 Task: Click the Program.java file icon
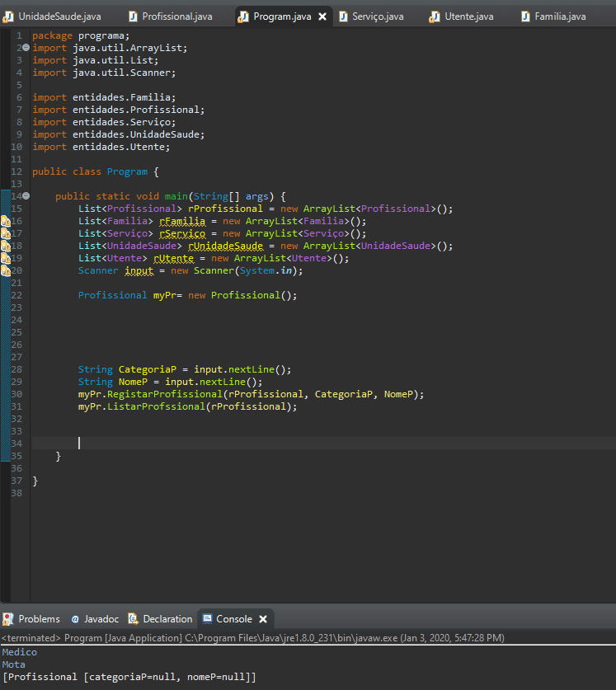pyautogui.click(x=242, y=16)
